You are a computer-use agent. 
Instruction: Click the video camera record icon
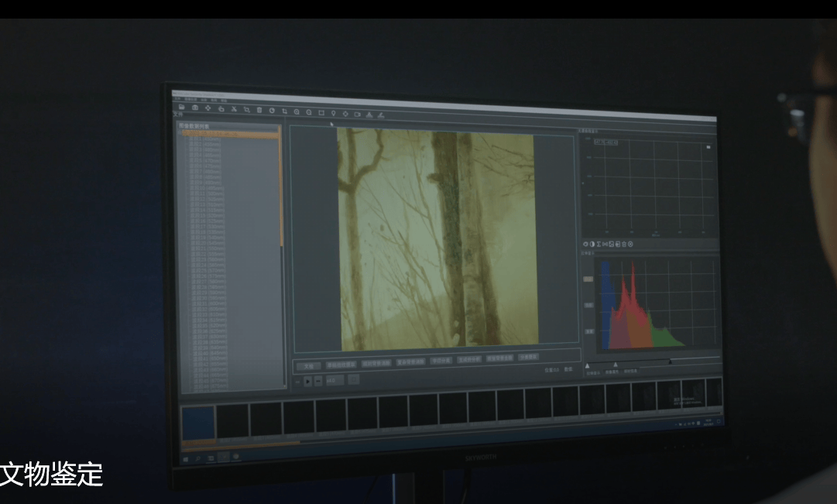(x=358, y=115)
